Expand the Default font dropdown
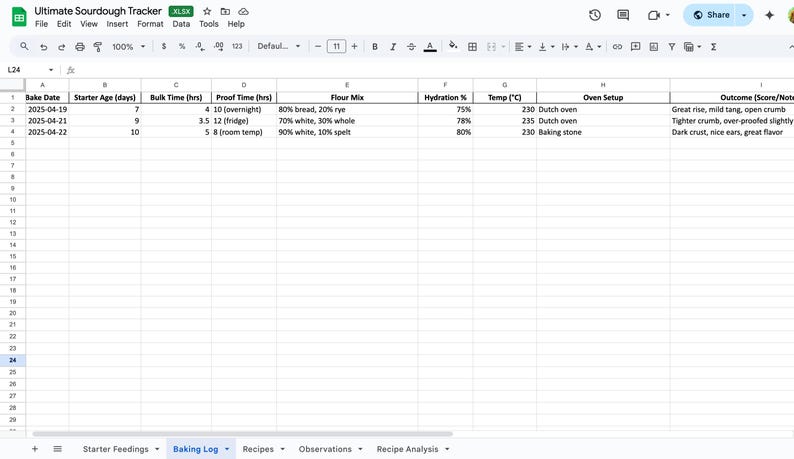The width and height of the screenshot is (794, 459). pyautogui.click(x=279, y=46)
